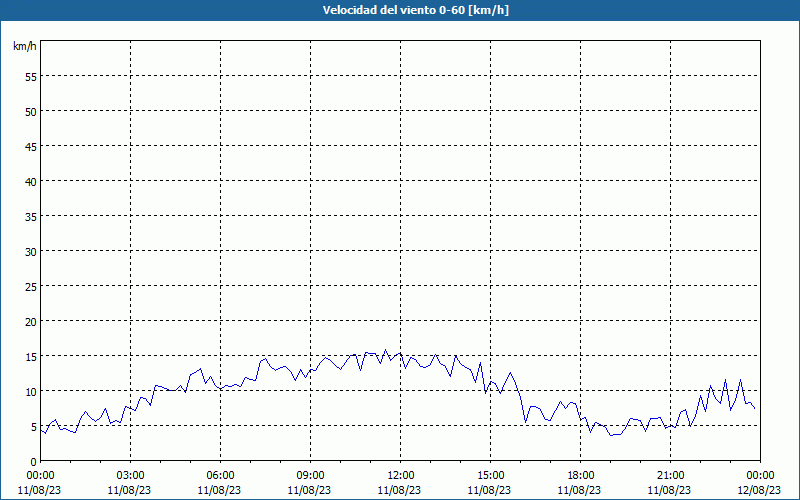The width and height of the screenshot is (800, 500).
Task: Click the y-axis value '45'
Action: (x=31, y=146)
